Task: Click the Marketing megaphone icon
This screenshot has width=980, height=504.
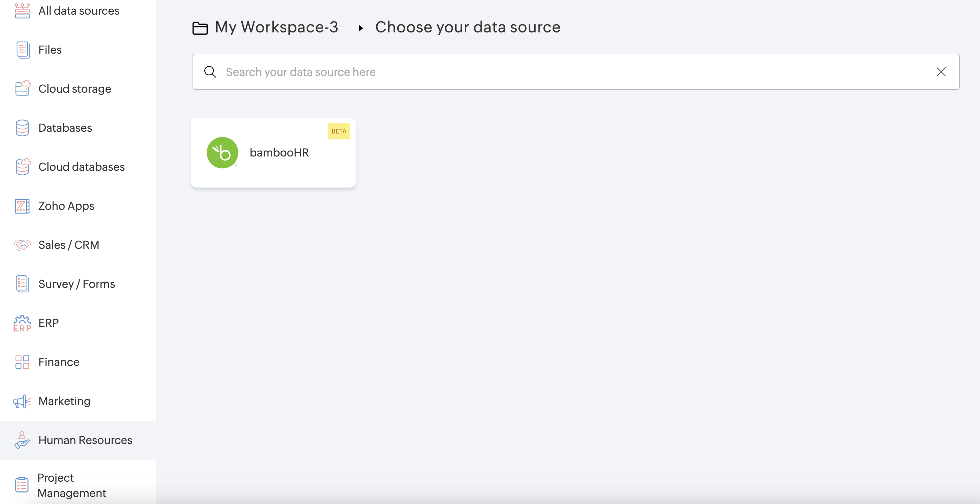Action: tap(22, 401)
